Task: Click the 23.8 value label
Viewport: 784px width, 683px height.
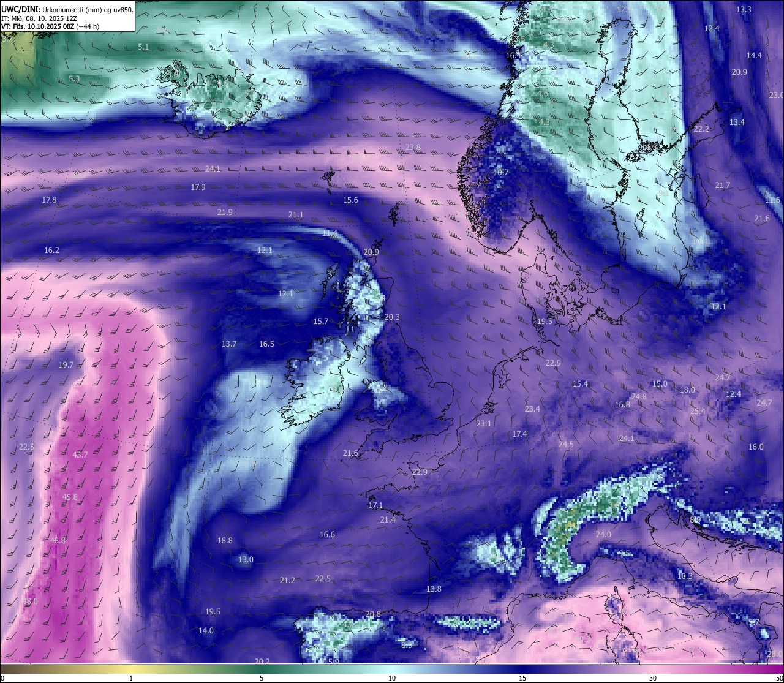Action: (413, 147)
